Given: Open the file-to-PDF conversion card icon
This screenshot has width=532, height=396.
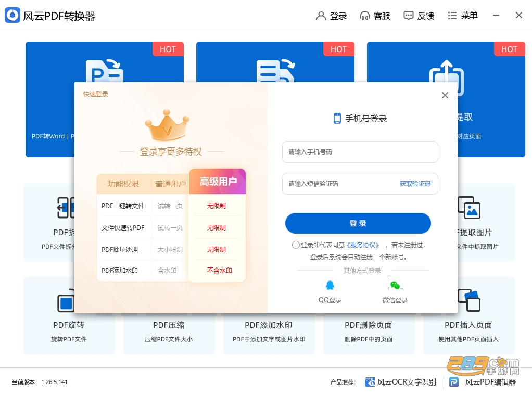Looking at the screenshot, I should (x=275, y=71).
